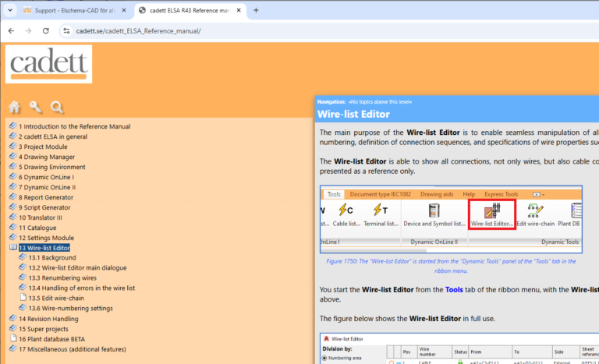Viewport: 599px width, 364px height.
Task: Open topic 3 Project Module
Action: 43,147
